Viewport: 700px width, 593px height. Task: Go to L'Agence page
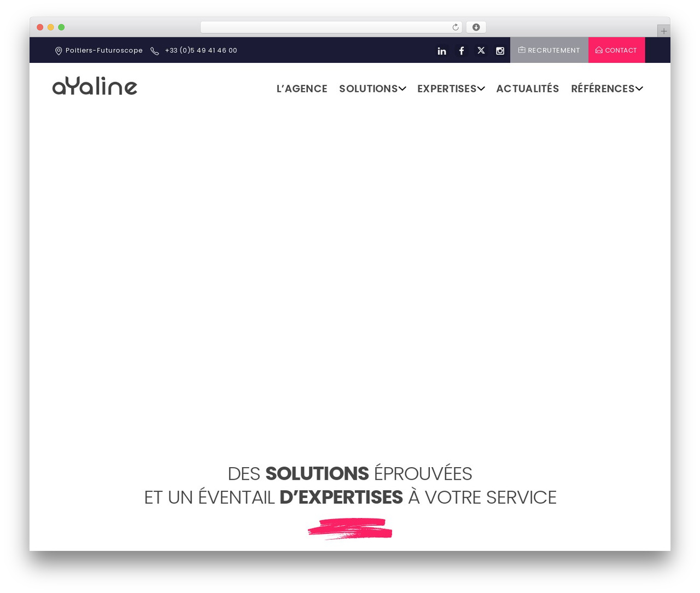[x=302, y=89]
